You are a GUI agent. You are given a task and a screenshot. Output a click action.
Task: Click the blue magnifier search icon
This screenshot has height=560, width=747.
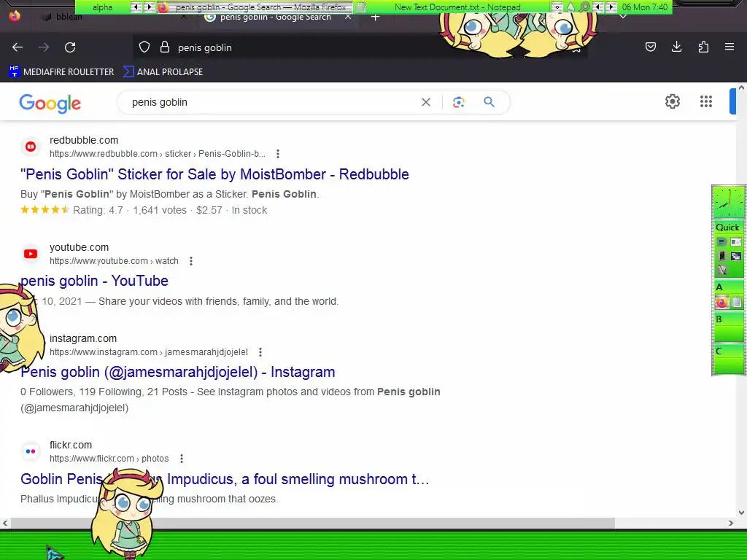point(489,102)
